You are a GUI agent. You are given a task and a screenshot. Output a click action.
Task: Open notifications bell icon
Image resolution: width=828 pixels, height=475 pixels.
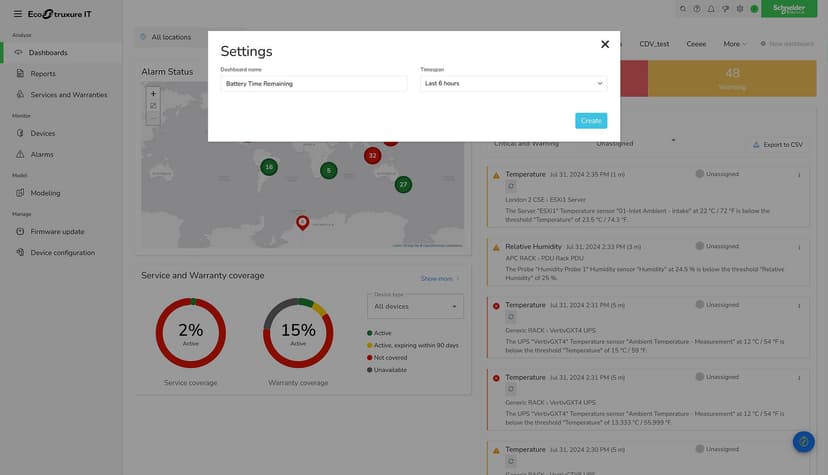(x=711, y=9)
